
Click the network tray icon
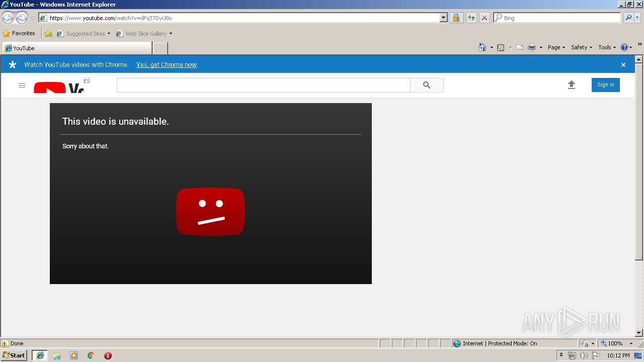[x=572, y=355]
